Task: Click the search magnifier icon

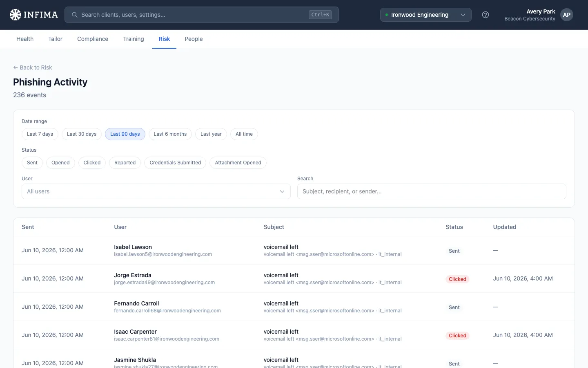Action: pyautogui.click(x=75, y=15)
